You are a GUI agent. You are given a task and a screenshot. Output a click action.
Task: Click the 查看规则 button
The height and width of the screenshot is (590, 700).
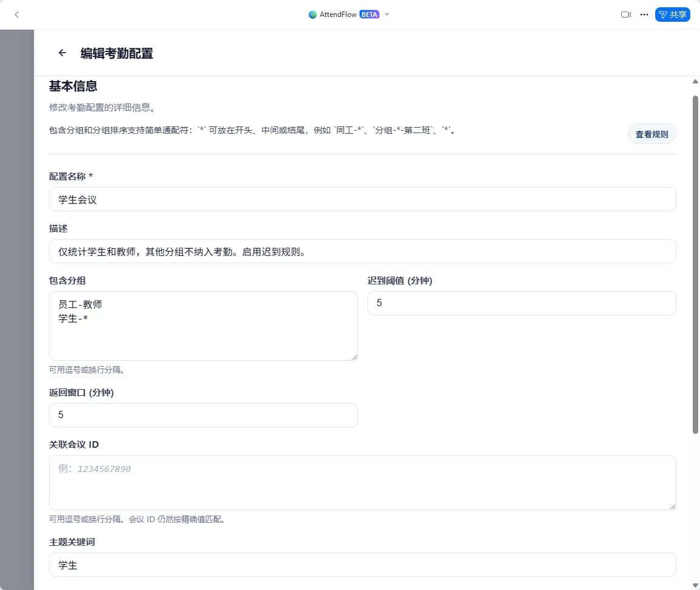point(652,134)
